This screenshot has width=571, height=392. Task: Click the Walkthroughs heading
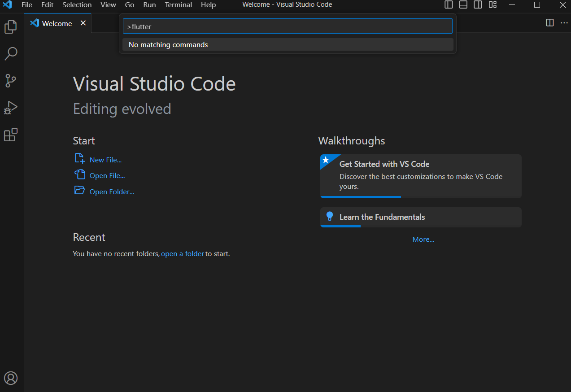(x=352, y=141)
